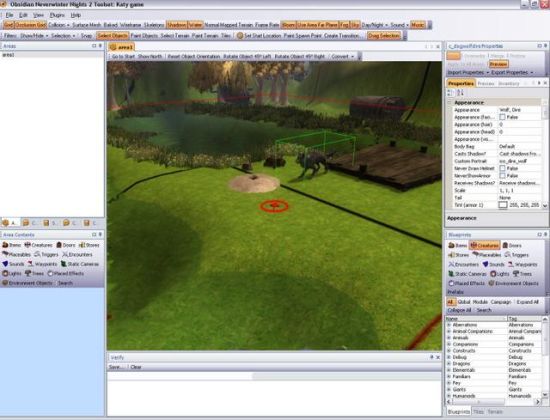Switch to the Terrain tab
Viewport: 550px width, 420px height.
click(495, 412)
